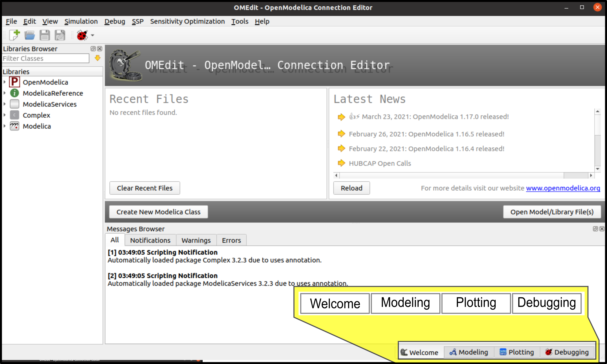Viewport: 607px width, 364px height.
Task: Click the OMEdit gear logo in the banner
Action: [126, 65]
